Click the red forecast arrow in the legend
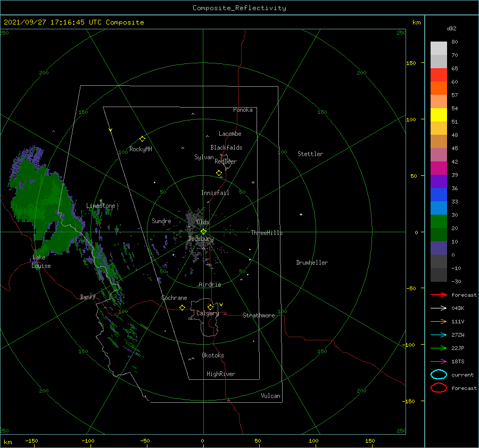 point(439,295)
